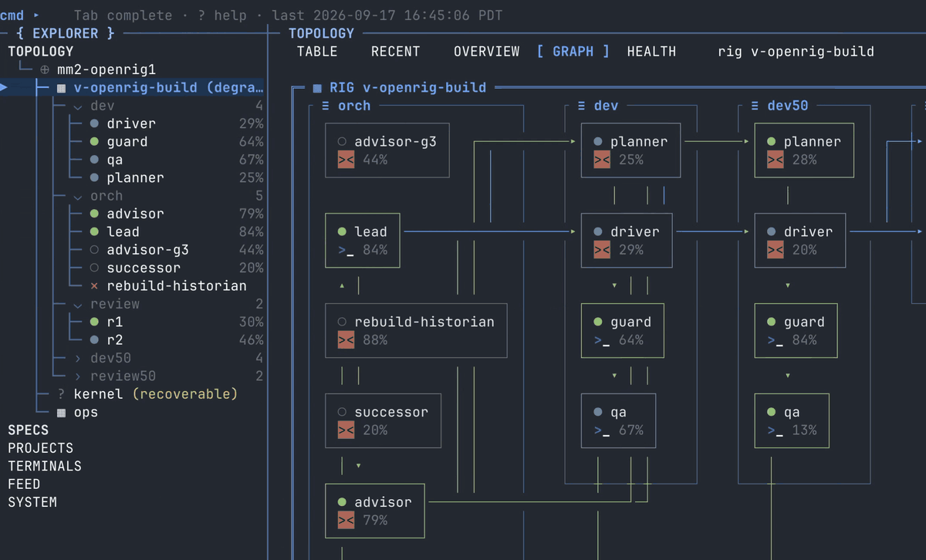Click the red status icon on rebuild-historian node
Image resolution: width=926 pixels, height=560 pixels.
coord(346,340)
